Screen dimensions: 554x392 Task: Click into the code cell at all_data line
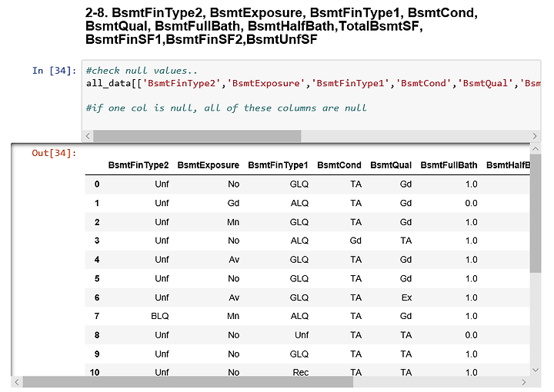coord(313,83)
